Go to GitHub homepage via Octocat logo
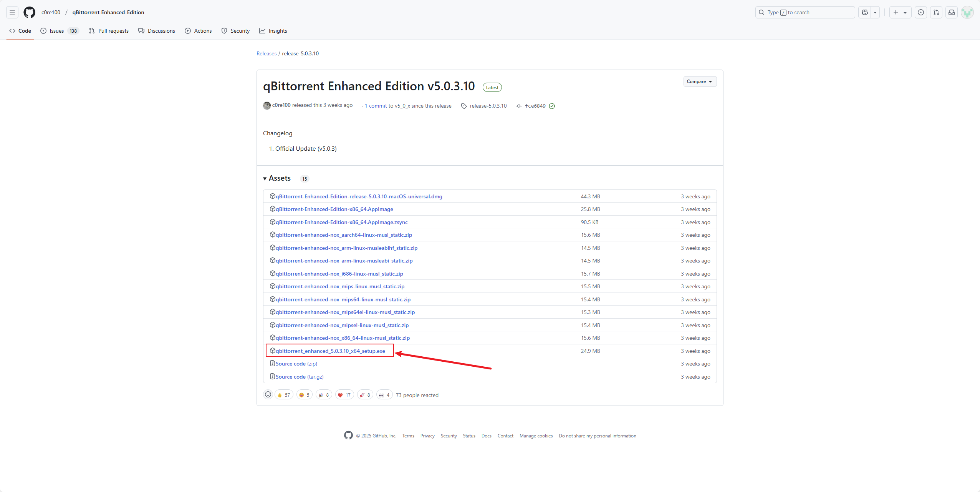The image size is (980, 492). click(x=29, y=12)
